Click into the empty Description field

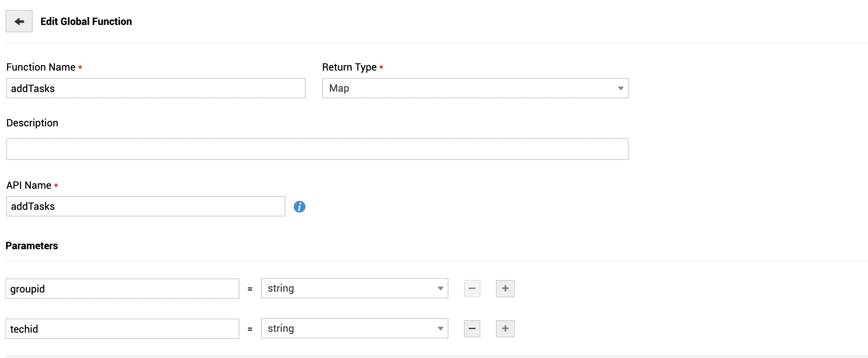[317, 149]
